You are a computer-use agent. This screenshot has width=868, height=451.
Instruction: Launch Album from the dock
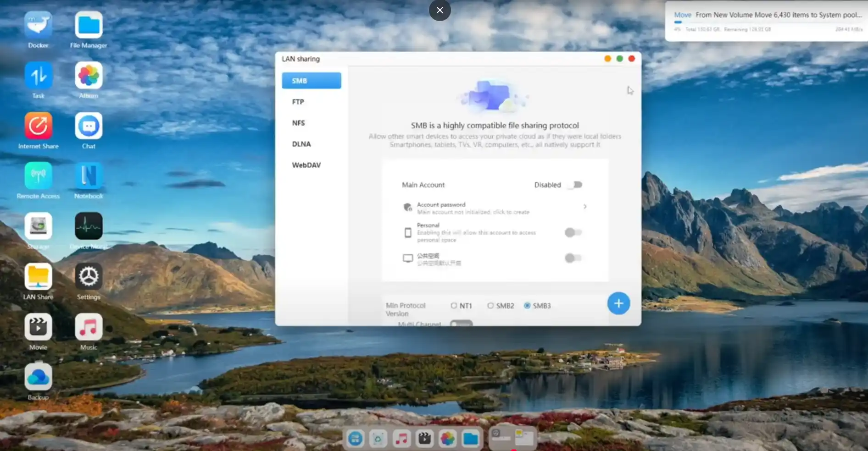(448, 439)
